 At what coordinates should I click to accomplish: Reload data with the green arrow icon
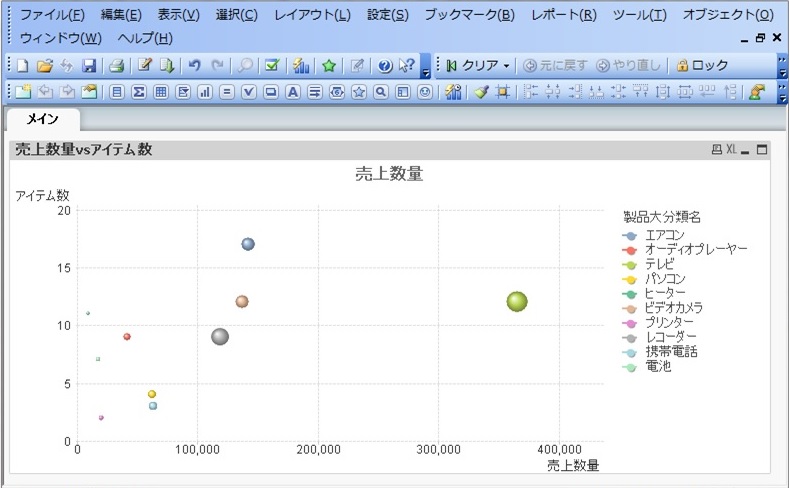(x=167, y=65)
